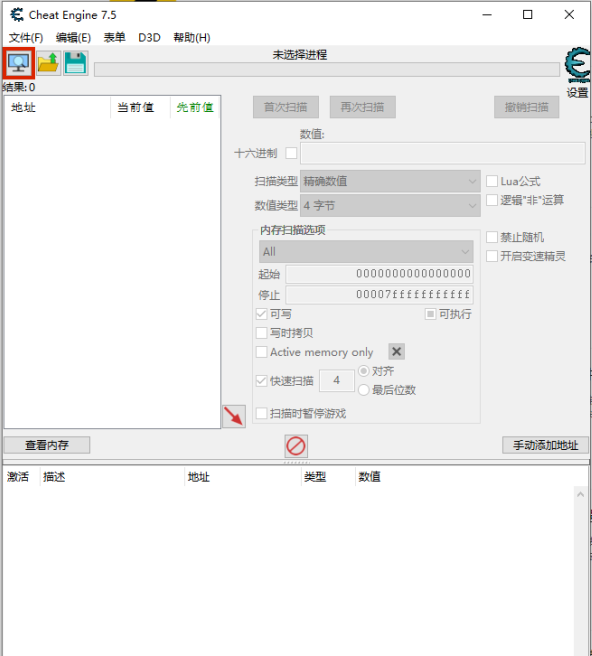Enable the 开启变速精灵 checkbox
Viewport: 592px width, 656px height.
point(492,256)
